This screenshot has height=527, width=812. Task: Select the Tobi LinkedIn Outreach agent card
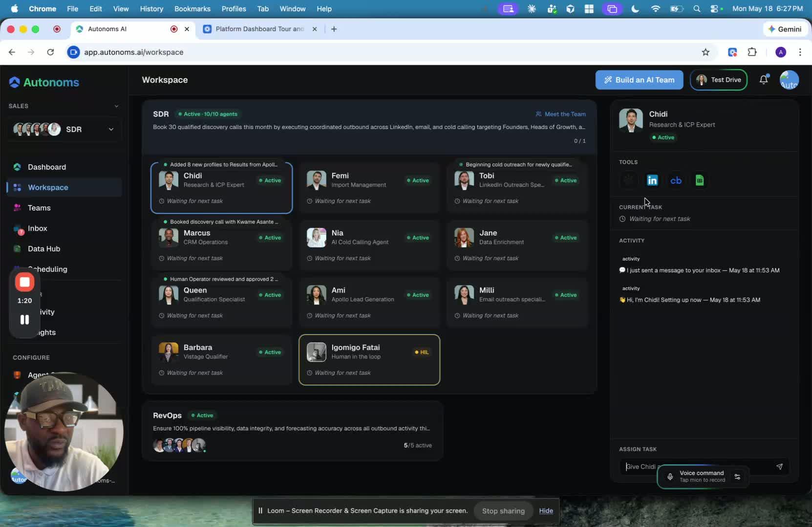[517, 188]
